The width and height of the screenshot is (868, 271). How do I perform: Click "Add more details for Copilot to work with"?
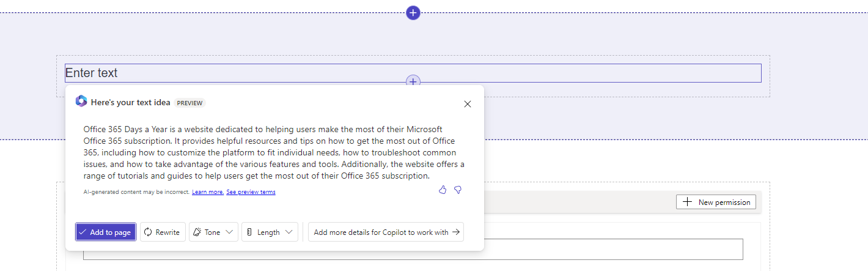[x=386, y=232]
